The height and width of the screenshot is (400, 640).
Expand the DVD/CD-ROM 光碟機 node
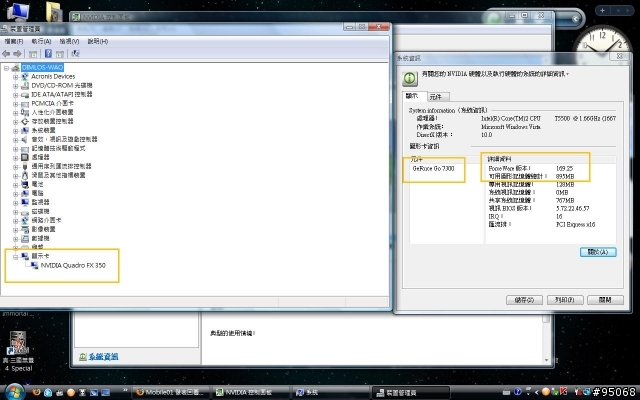tap(15, 86)
